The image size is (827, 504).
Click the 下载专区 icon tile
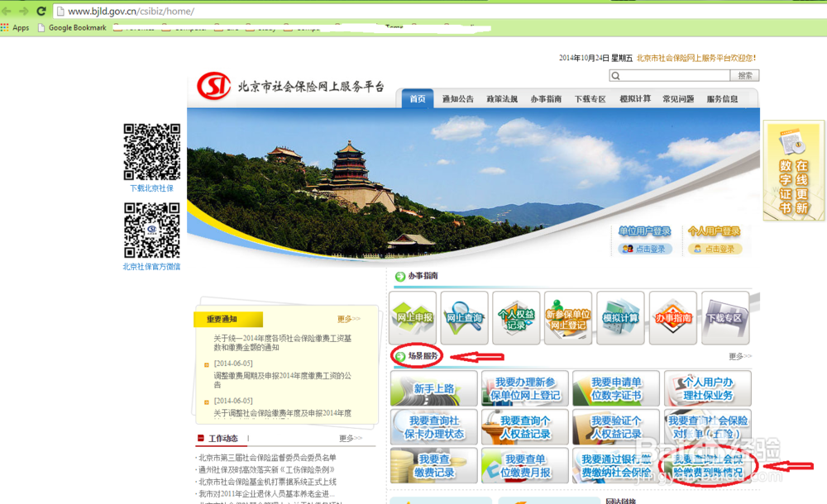click(x=725, y=318)
